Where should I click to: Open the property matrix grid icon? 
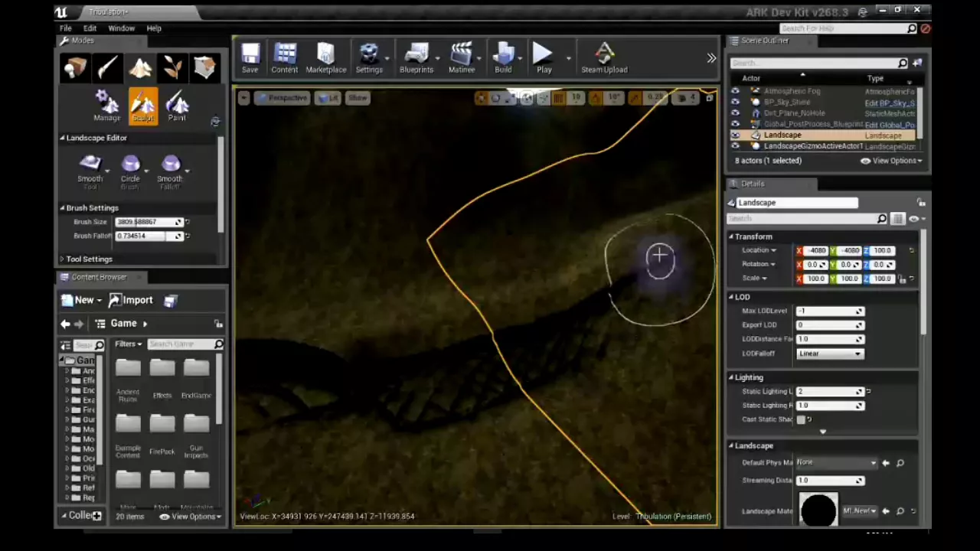coord(898,219)
